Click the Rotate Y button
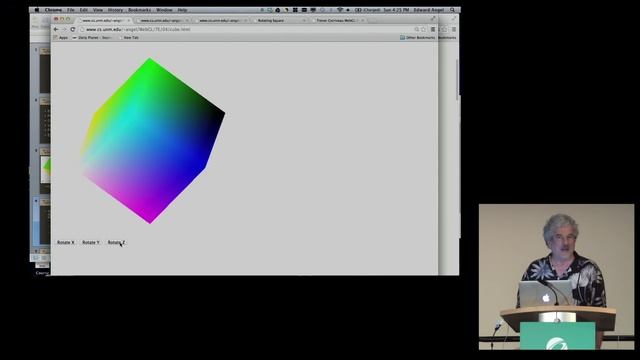 [91, 242]
